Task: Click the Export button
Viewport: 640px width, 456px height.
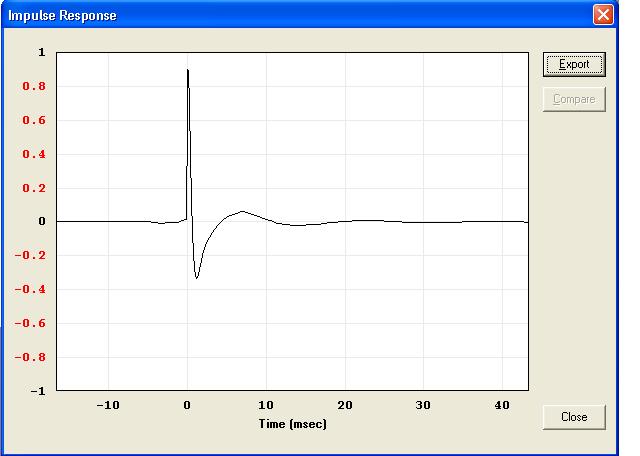Action: 574,65
